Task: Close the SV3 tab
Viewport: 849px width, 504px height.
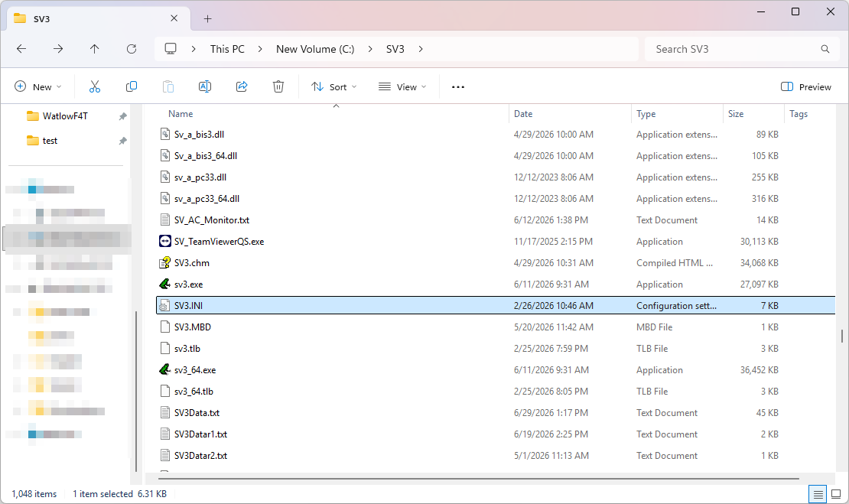Action: (174, 18)
